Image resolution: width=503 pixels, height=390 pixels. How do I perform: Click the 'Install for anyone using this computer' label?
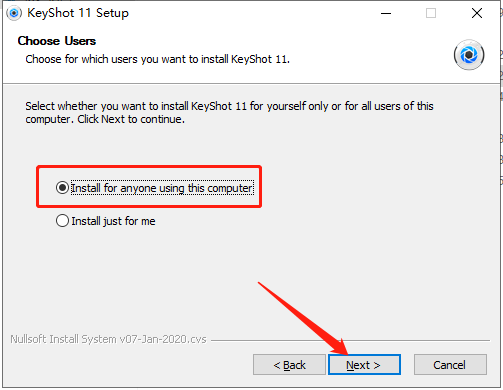click(x=162, y=188)
